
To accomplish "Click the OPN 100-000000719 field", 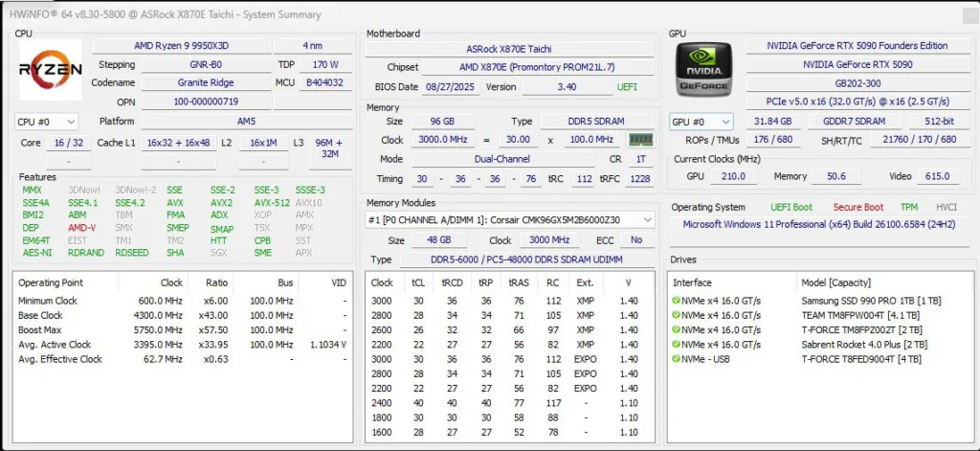I will coord(206,101).
